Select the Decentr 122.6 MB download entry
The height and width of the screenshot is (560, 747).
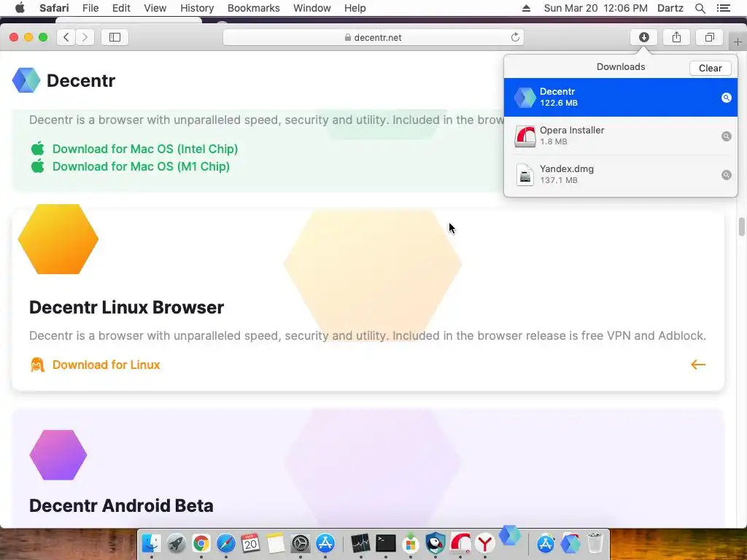pos(620,97)
